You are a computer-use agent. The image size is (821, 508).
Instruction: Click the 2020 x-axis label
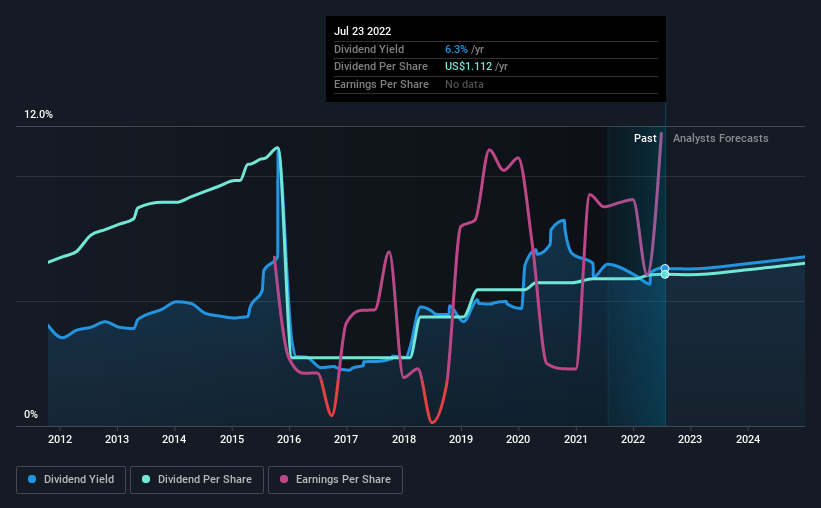click(x=518, y=439)
